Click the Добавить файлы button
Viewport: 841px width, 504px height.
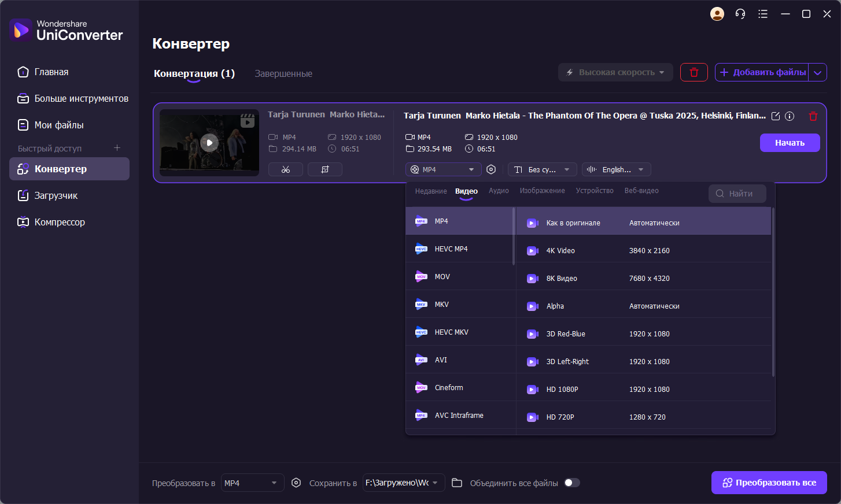coord(762,72)
